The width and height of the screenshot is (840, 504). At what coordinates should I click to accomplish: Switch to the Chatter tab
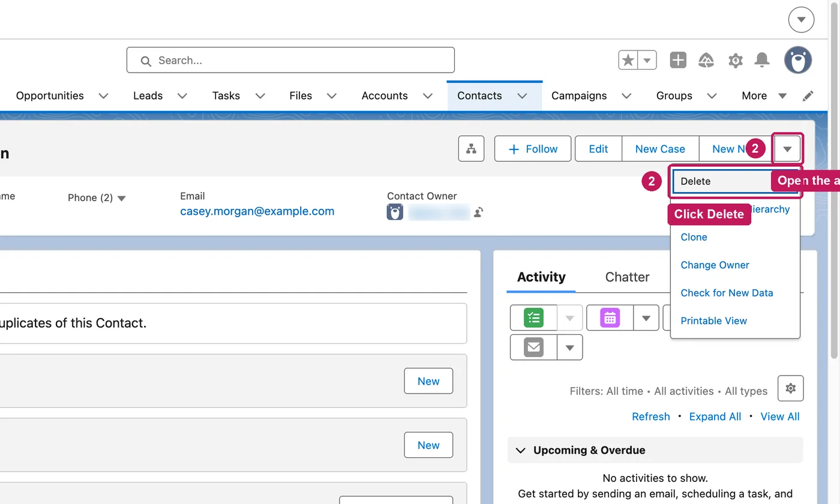(x=627, y=277)
